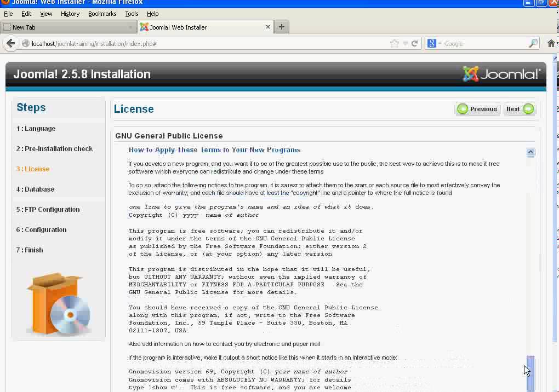Minimize the Firefox window
The image size is (559, 392).
tap(529, 3)
